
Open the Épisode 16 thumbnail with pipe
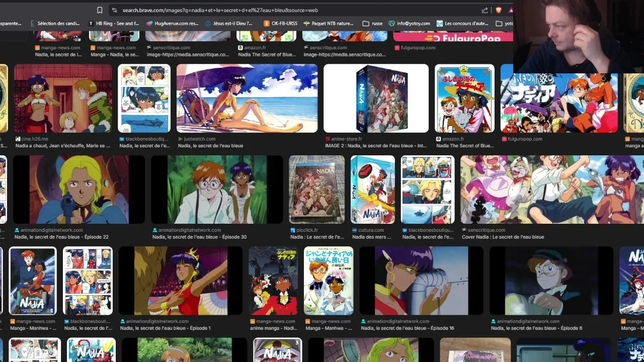422,281
